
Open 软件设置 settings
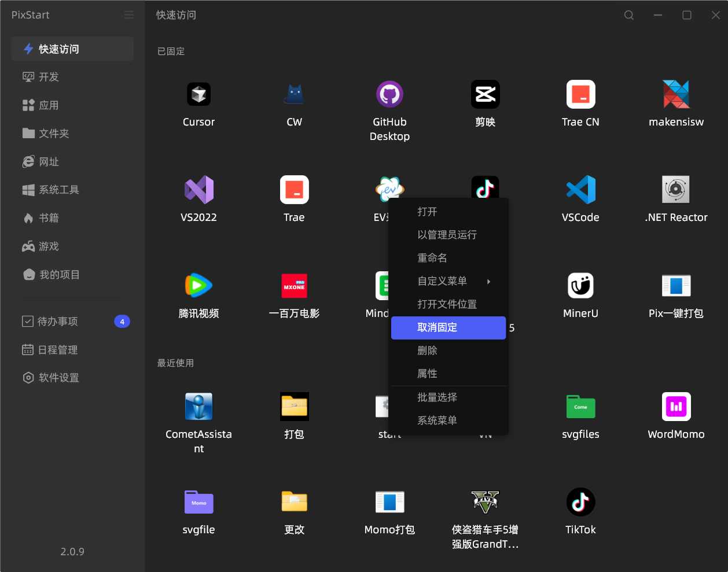click(72, 378)
